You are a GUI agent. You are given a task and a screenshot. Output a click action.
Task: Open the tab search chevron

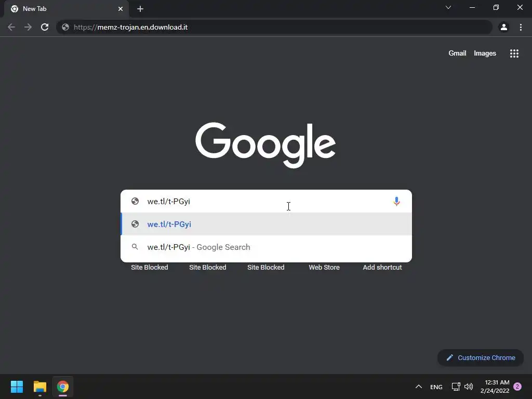(x=448, y=7)
